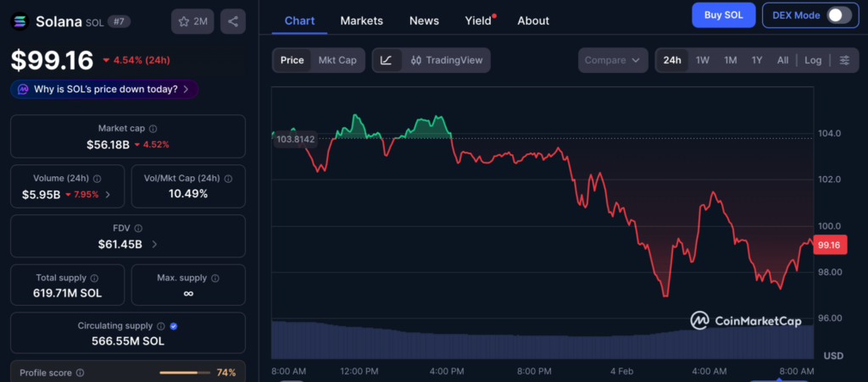Open the chart settings sliders icon
The image size is (868, 382).
tap(844, 60)
